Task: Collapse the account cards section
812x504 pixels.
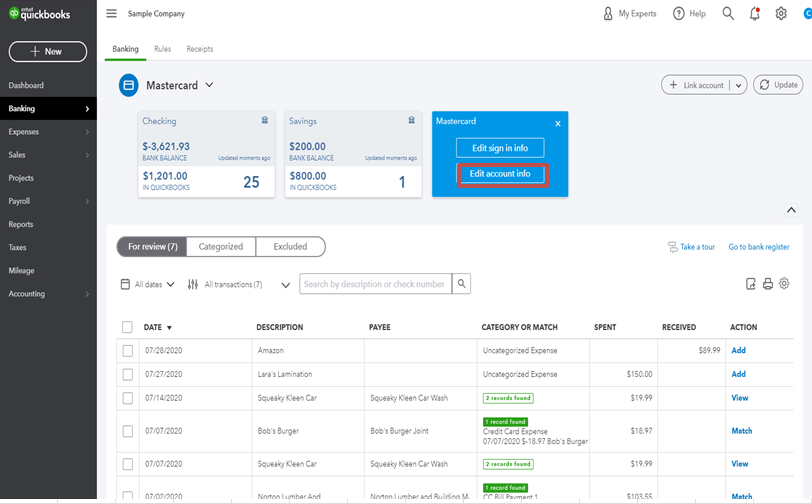Action: point(791,210)
